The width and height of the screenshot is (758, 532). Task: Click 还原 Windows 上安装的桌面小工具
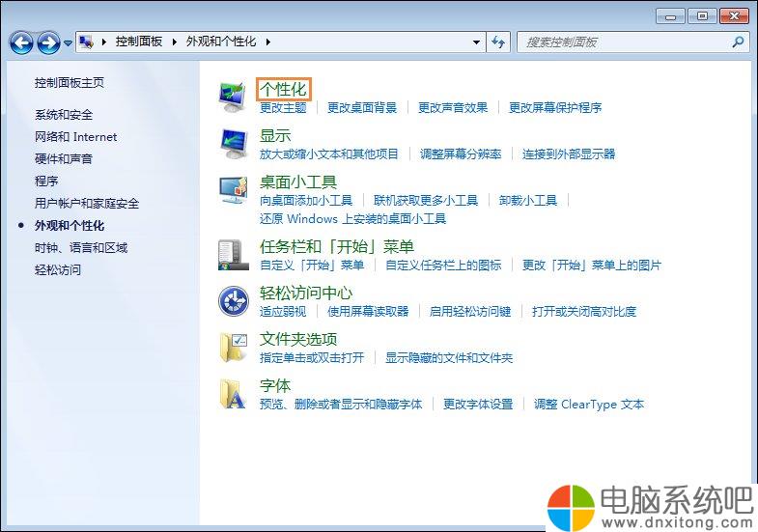pyautogui.click(x=352, y=218)
